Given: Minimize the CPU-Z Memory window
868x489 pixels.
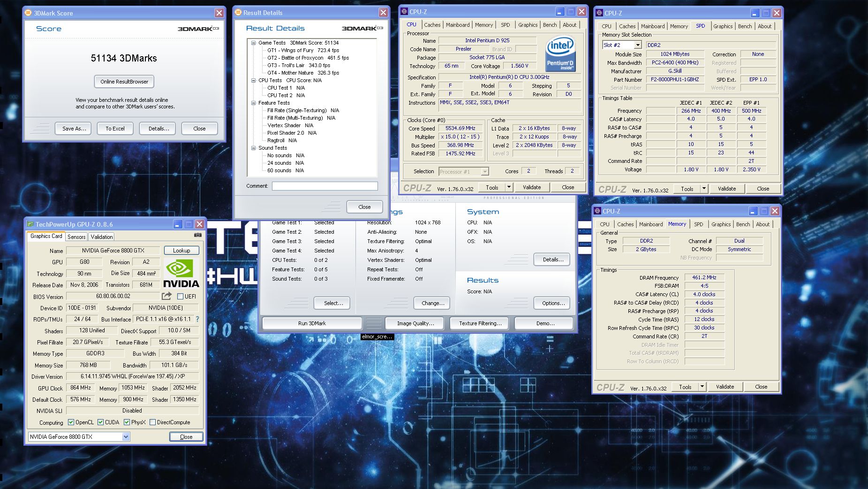Looking at the screenshot, I should pyautogui.click(x=753, y=211).
